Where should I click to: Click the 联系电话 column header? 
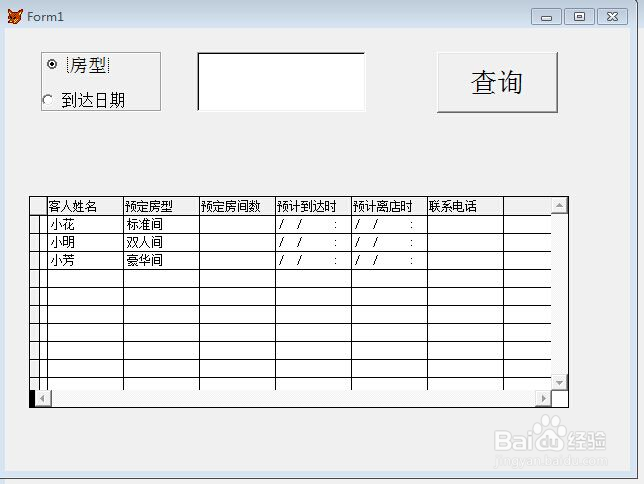tap(465, 206)
